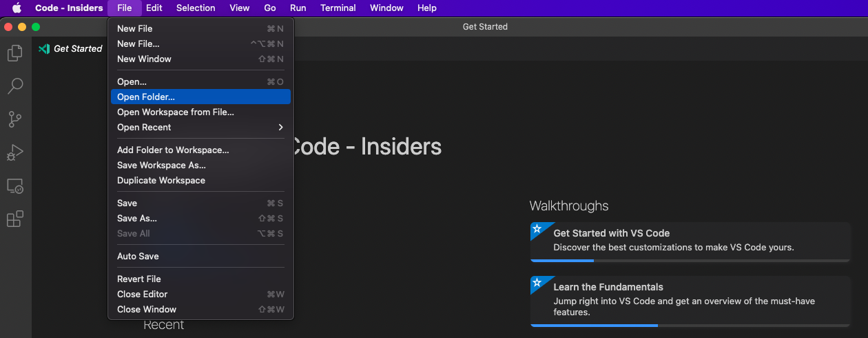
Task: Open Learn the Fundamentals walkthrough
Action: pyautogui.click(x=690, y=301)
